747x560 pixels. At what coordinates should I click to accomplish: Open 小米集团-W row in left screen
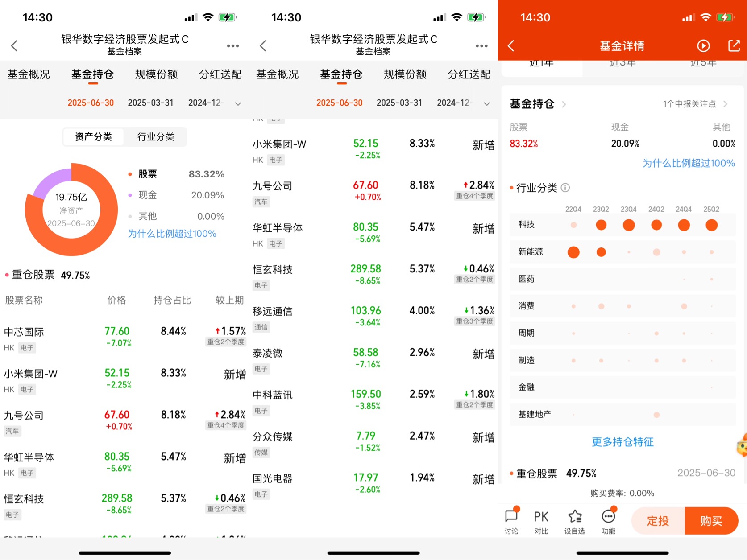point(124,380)
